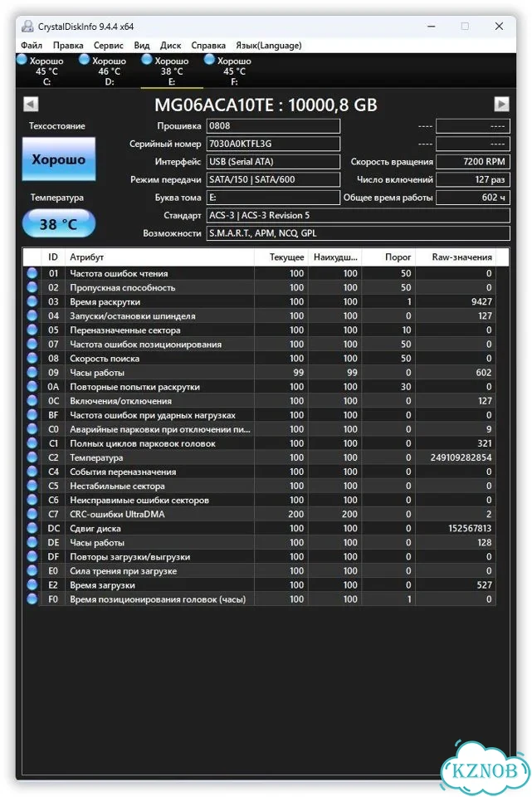The width and height of the screenshot is (532, 797).
Task: Click status icon for Время раскрутки row
Action: pos(32,301)
